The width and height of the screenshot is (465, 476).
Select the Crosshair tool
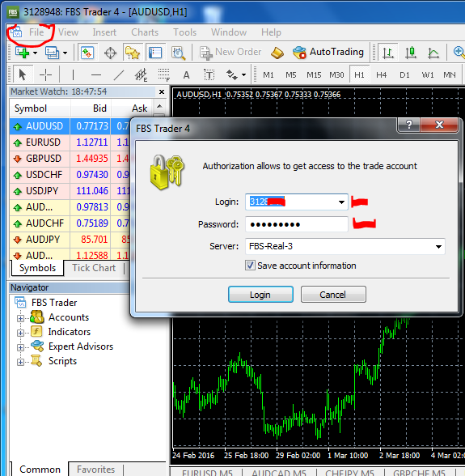(45, 74)
